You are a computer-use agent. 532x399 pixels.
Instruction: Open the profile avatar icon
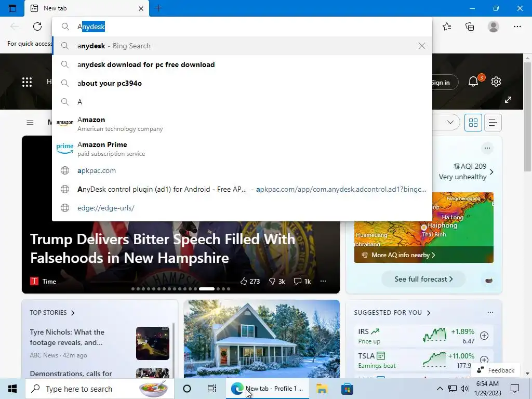tap(494, 26)
